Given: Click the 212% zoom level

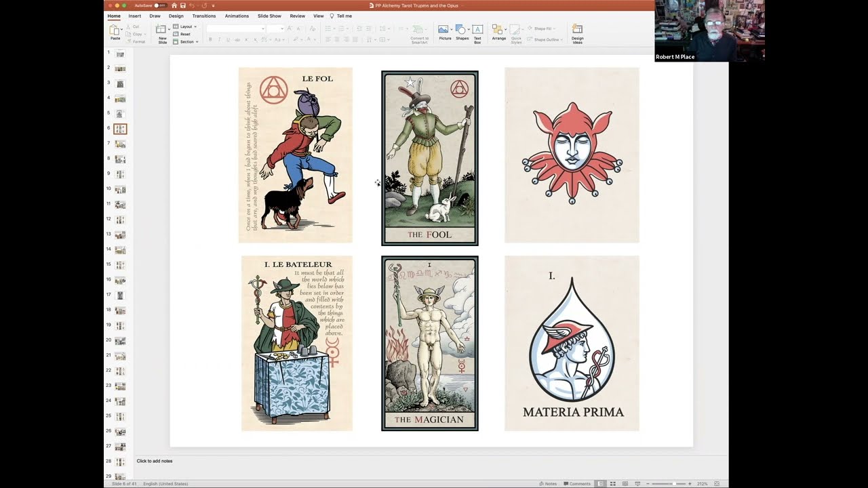Looking at the screenshot, I should (702, 484).
